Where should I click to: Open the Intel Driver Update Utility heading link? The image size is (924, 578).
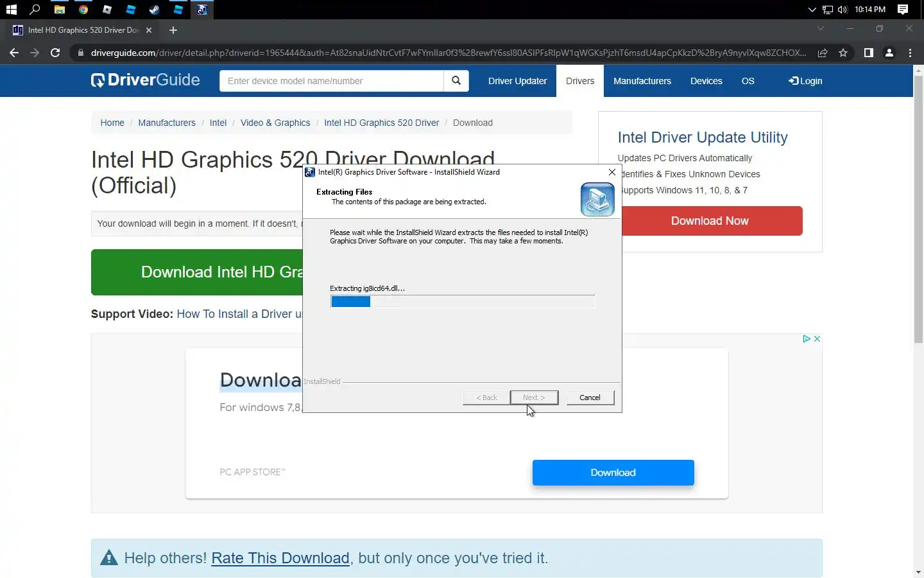pyautogui.click(x=703, y=137)
